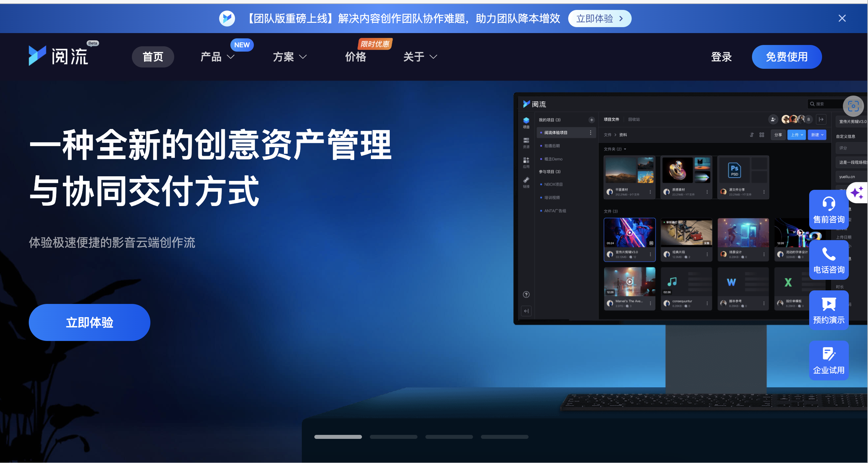Click the large 立即体验 hero button
Viewport: 868px width, 463px height.
pyautogui.click(x=89, y=322)
